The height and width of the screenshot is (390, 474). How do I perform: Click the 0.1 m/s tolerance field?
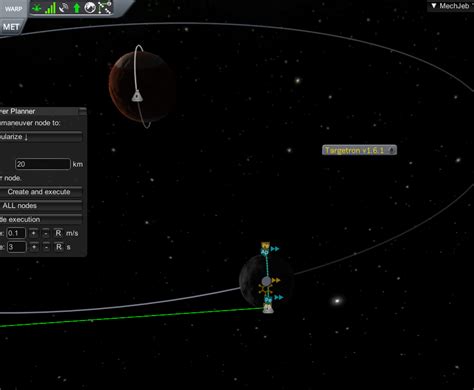tap(16, 233)
